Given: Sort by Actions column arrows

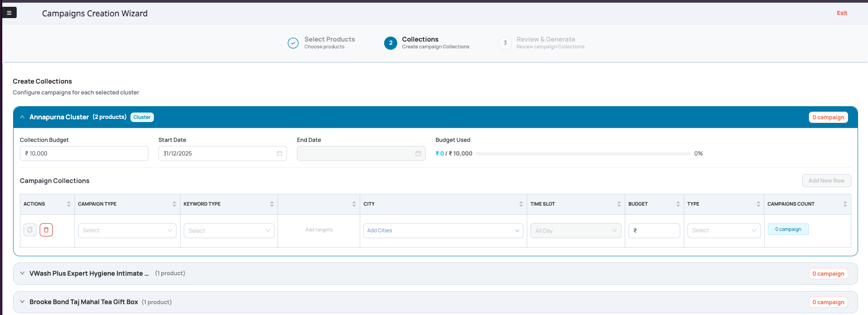Looking at the screenshot, I should click(x=69, y=204).
